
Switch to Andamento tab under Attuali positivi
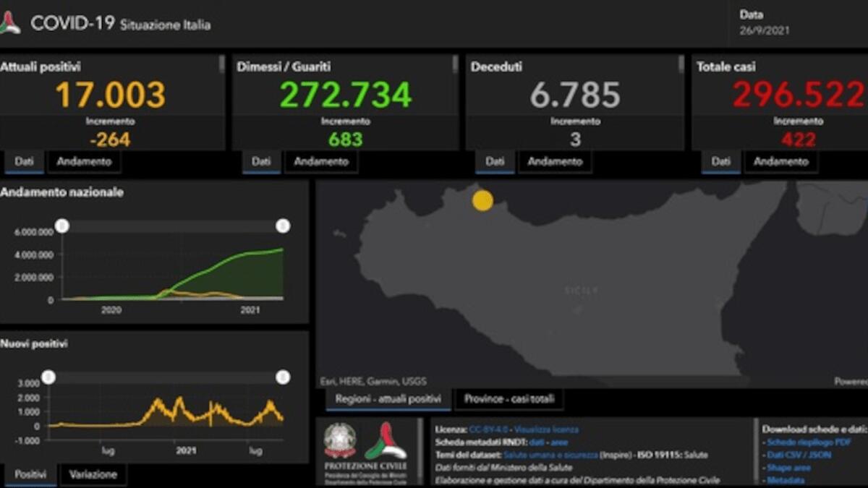(84, 162)
